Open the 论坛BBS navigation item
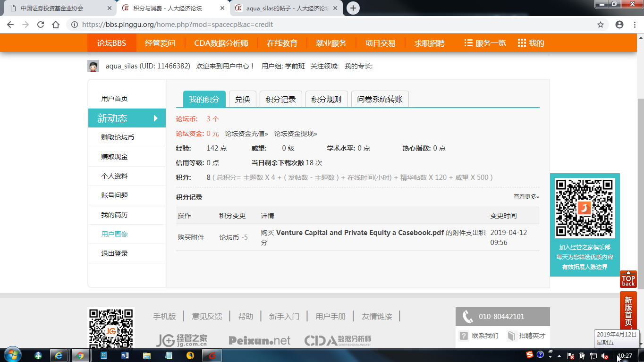 pyautogui.click(x=111, y=43)
